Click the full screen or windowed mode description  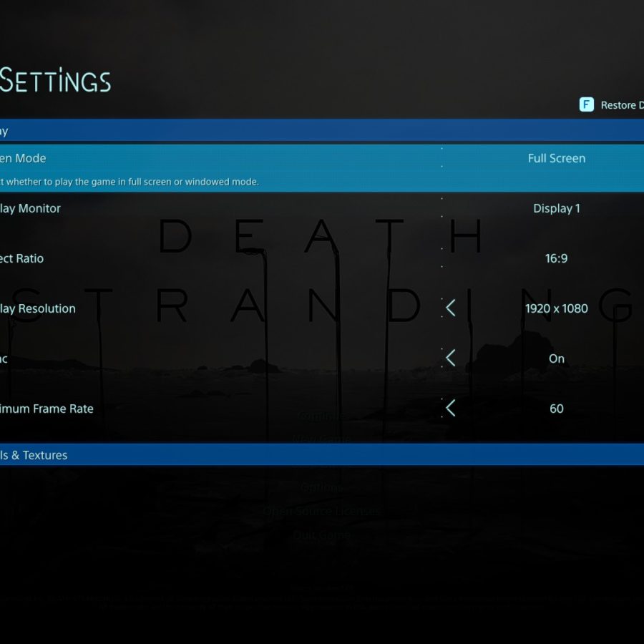130,182
